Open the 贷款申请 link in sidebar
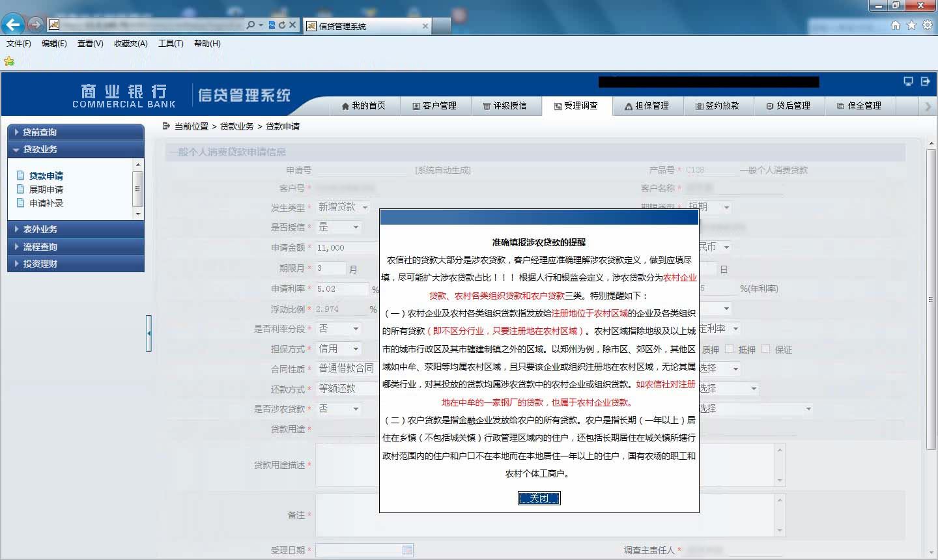 pos(46,176)
